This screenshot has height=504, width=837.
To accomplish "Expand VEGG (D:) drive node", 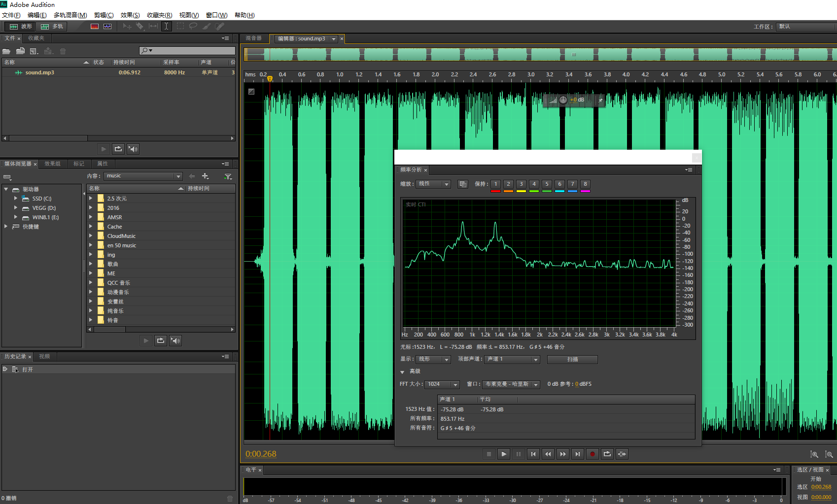I will point(16,208).
